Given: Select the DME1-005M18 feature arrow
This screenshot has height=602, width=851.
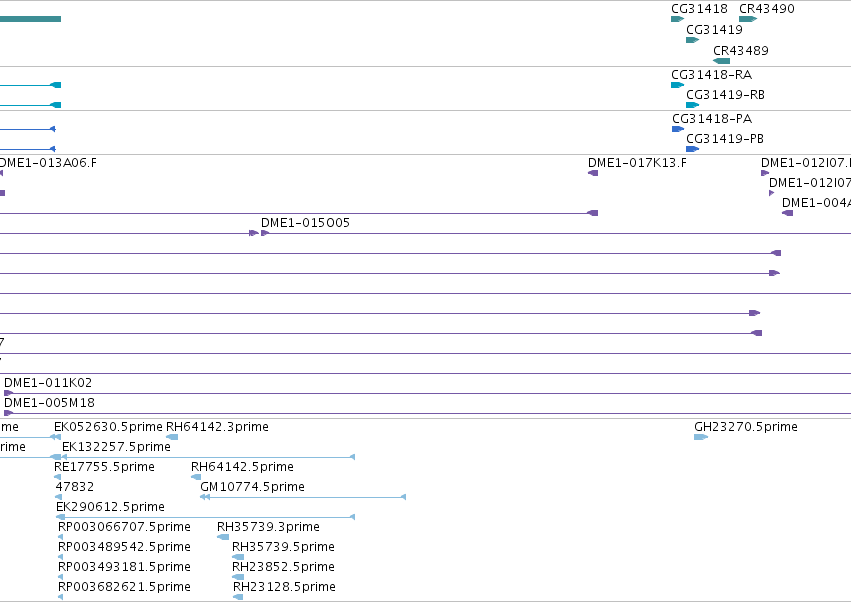Looking at the screenshot, I should point(8,413).
